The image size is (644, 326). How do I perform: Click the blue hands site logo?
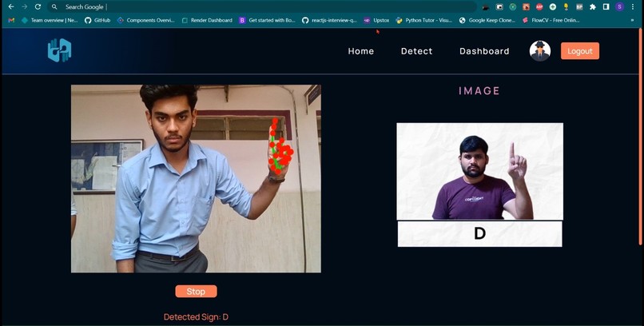coord(60,50)
